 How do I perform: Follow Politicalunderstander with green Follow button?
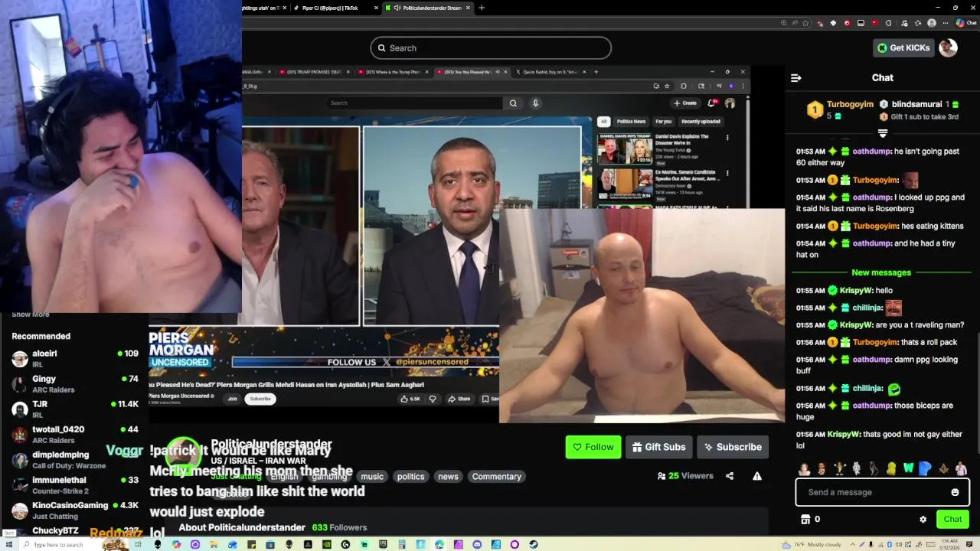click(x=593, y=447)
